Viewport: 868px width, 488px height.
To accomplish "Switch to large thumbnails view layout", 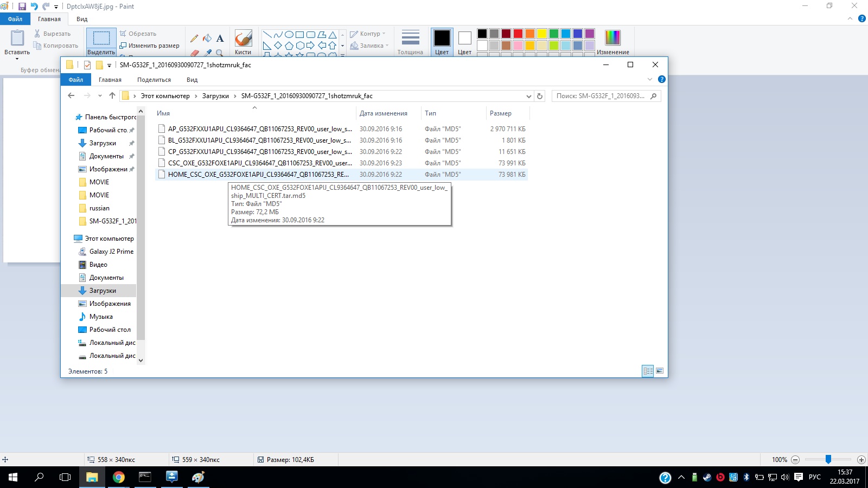I will [x=660, y=371].
